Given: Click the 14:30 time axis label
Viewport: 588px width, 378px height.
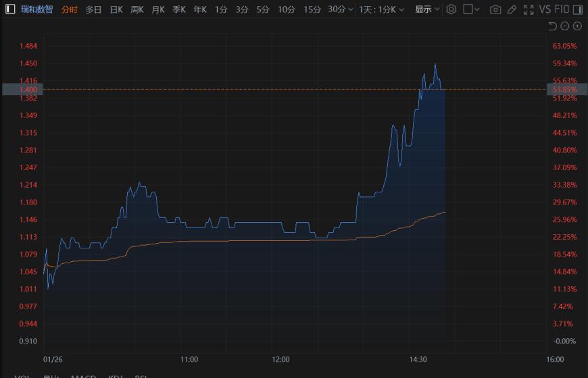Looking at the screenshot, I should pos(418,359).
